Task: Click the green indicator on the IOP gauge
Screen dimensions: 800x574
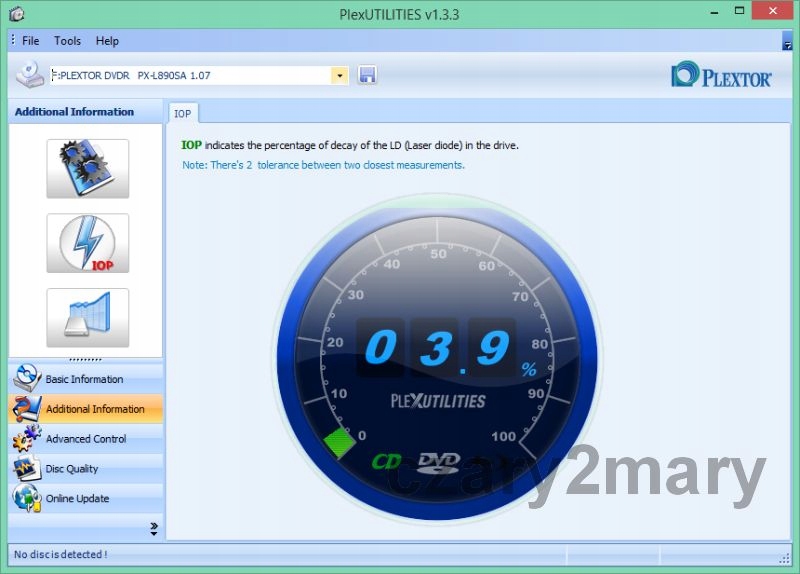Action: pos(340,442)
